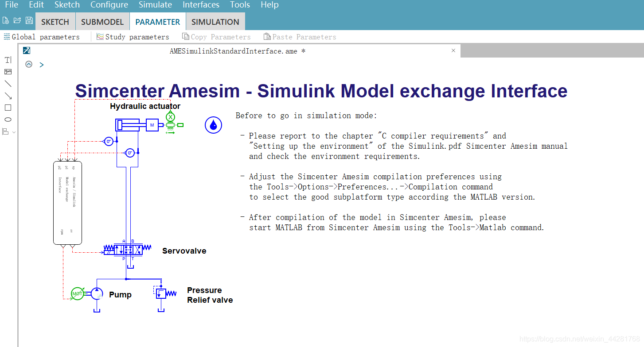Image resolution: width=644 pixels, height=347 pixels.
Task: Select the servovalve component
Action: [128, 249]
